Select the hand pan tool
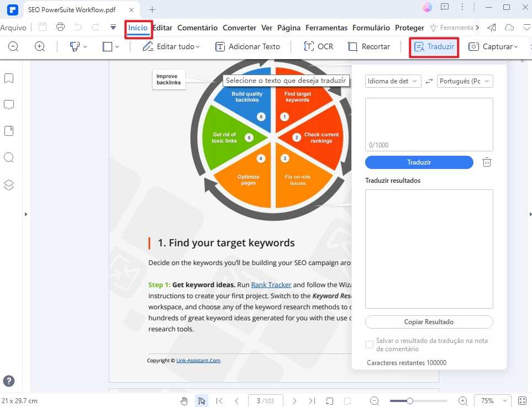 click(184, 401)
